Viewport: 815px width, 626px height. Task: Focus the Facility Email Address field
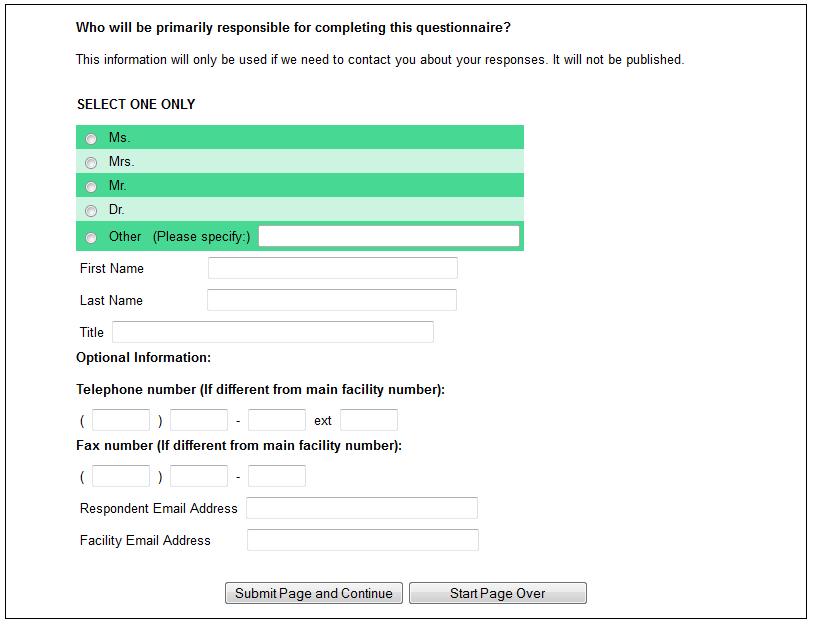(363, 540)
